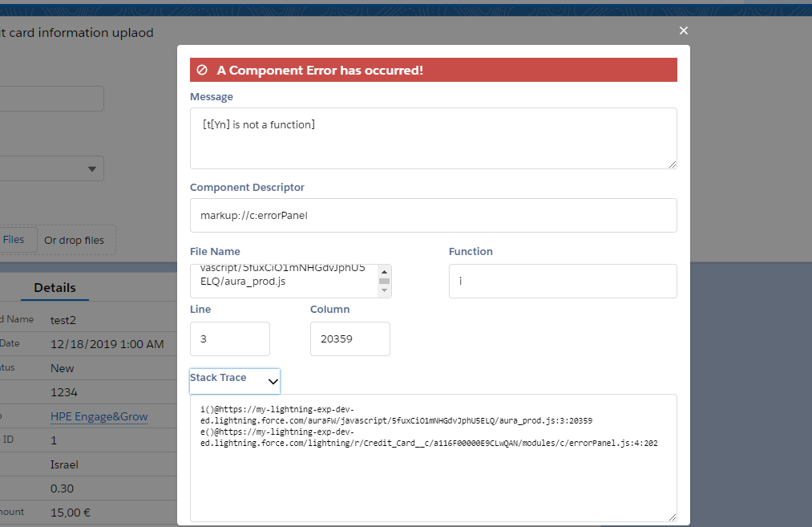Screen dimensions: 812x527
Task: Close the error dialog with the X
Action: coord(684,30)
